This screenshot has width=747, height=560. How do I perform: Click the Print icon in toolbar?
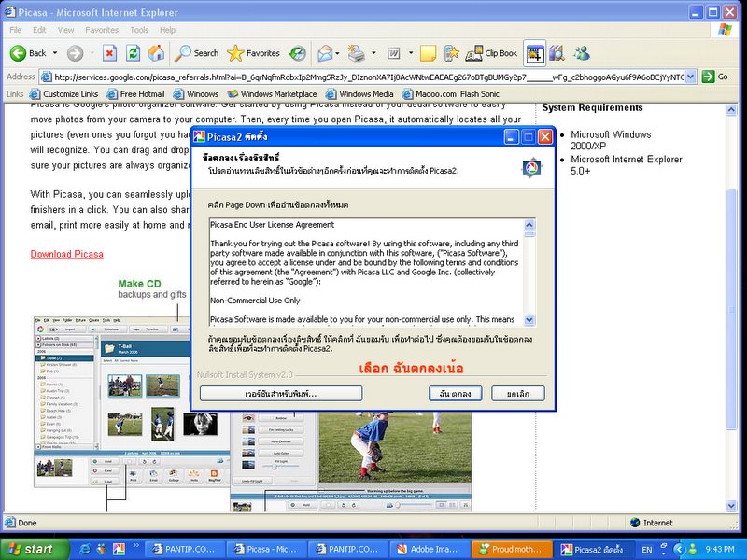356,53
